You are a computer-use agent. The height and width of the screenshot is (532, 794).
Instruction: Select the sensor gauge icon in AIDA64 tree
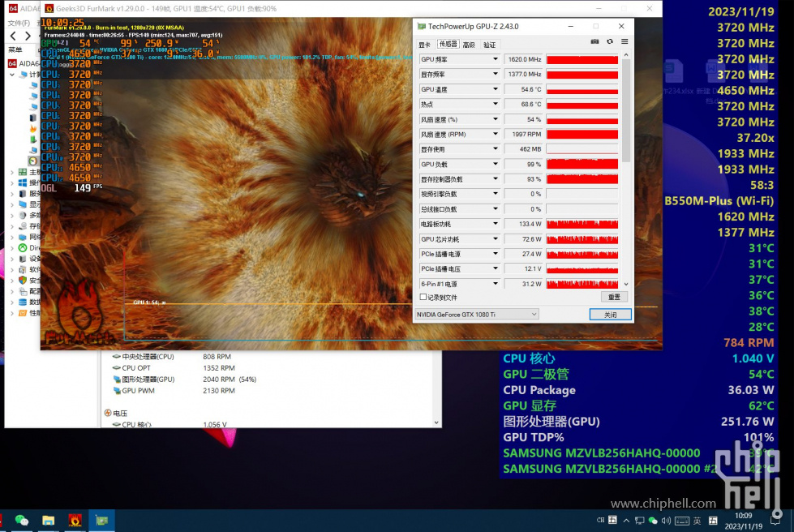pyautogui.click(x=33, y=161)
